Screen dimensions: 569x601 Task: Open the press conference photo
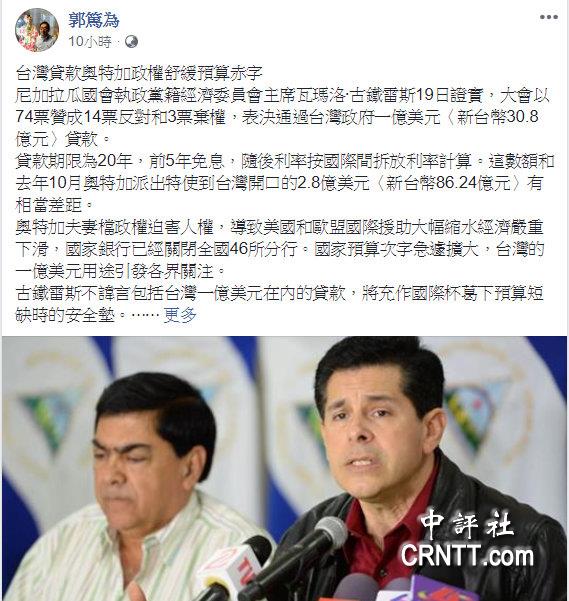(284, 468)
